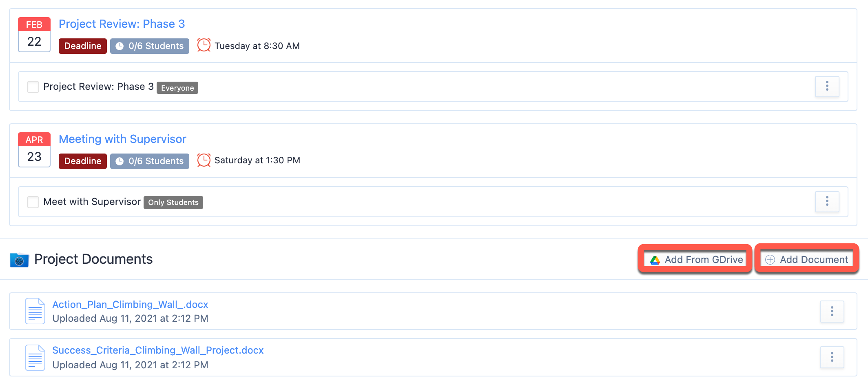Screen dimensions: 868x383
Task: Click Meet with Supervisor task label
Action: click(92, 202)
